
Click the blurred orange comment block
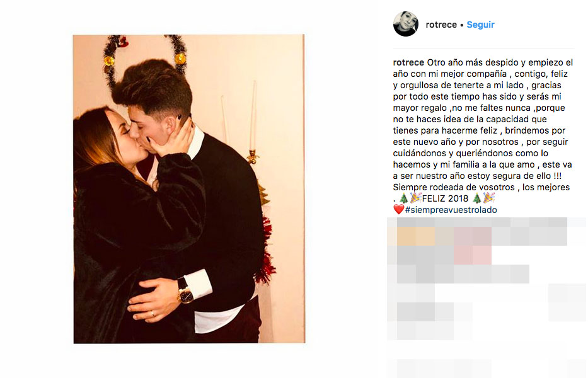[x=416, y=236]
